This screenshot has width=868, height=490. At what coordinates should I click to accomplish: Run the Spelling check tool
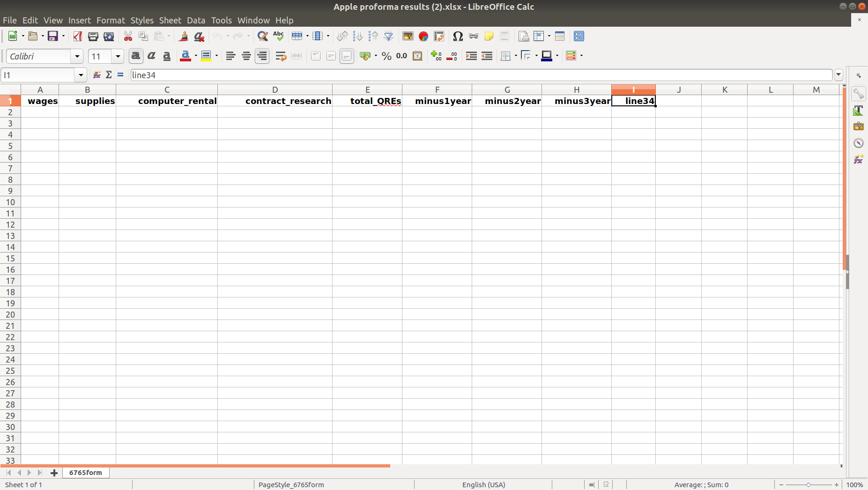278,36
